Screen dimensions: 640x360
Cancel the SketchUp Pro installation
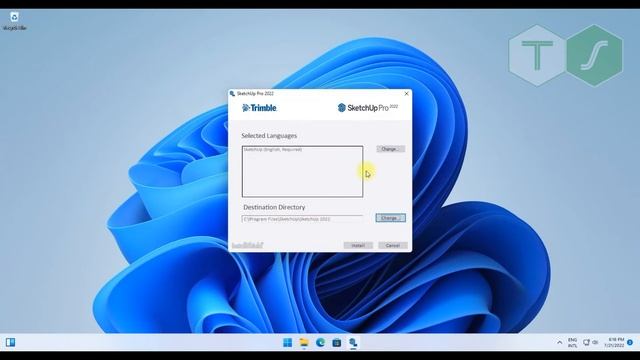[x=393, y=245]
